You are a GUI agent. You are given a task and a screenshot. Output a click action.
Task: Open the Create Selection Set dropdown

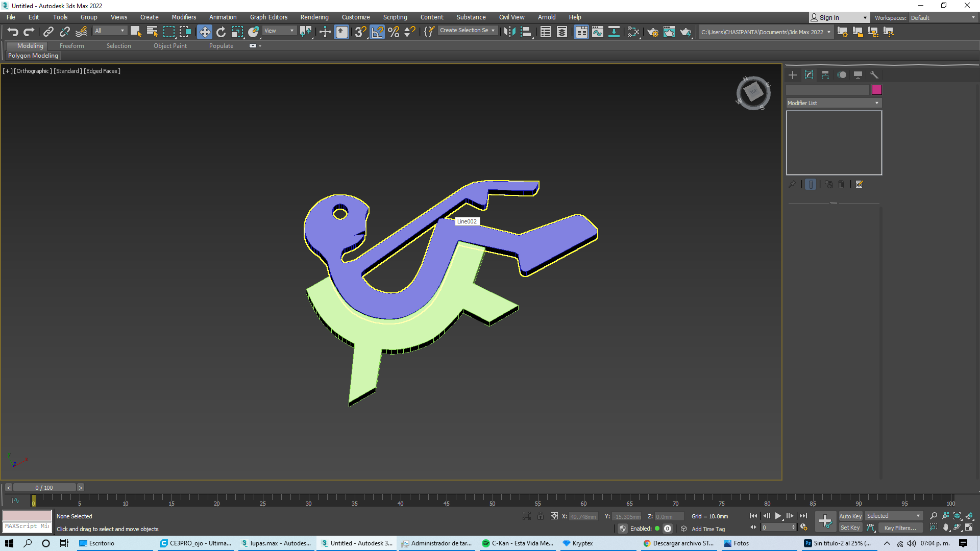point(468,31)
